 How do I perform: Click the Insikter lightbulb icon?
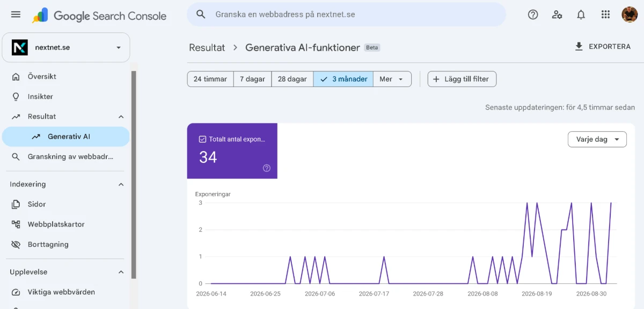(x=16, y=97)
